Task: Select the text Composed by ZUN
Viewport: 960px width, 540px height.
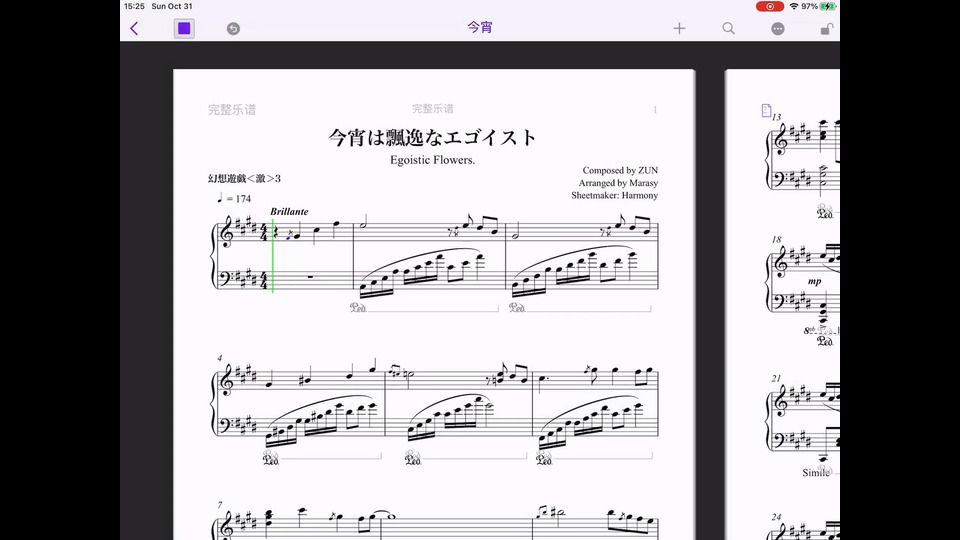Action: point(620,170)
